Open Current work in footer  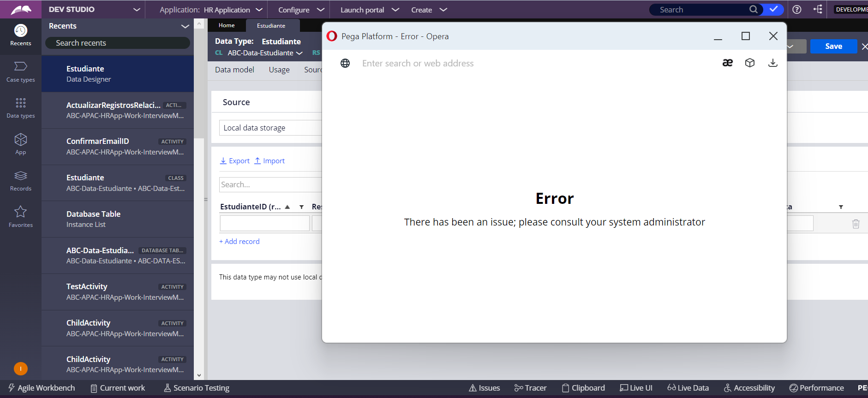pyautogui.click(x=118, y=388)
